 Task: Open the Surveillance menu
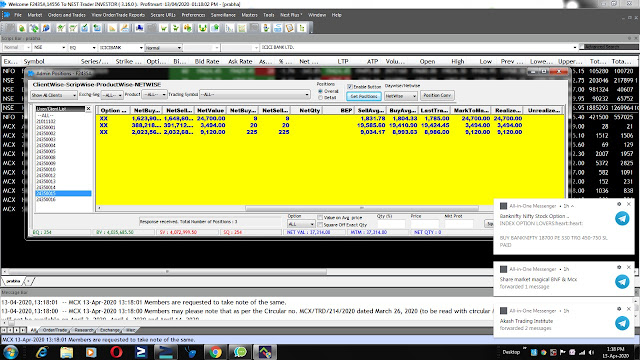tap(223, 15)
